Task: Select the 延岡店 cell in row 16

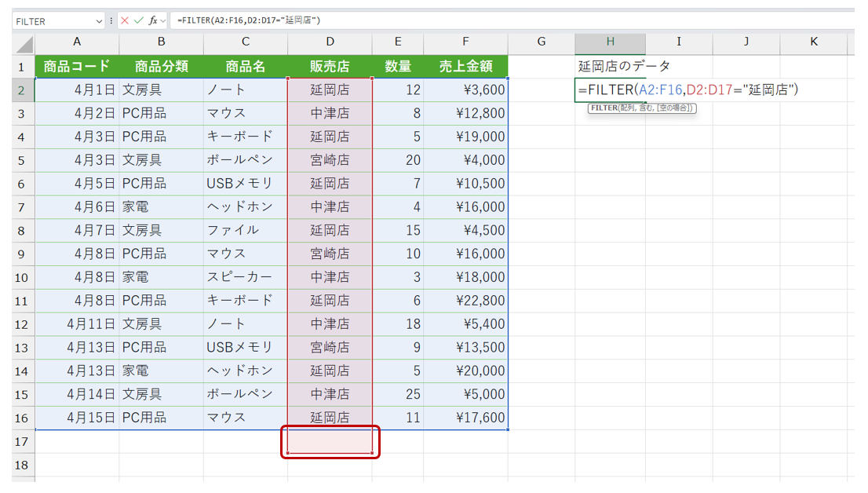Action: (x=330, y=418)
